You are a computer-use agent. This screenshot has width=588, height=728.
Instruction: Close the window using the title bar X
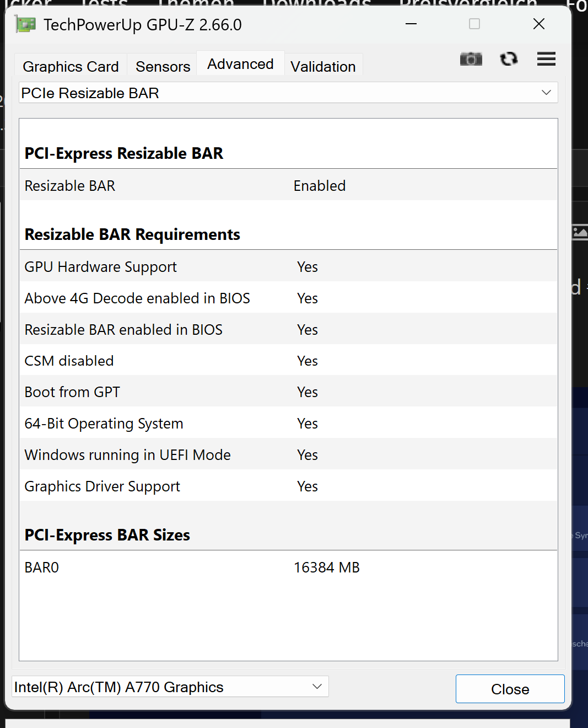point(538,24)
